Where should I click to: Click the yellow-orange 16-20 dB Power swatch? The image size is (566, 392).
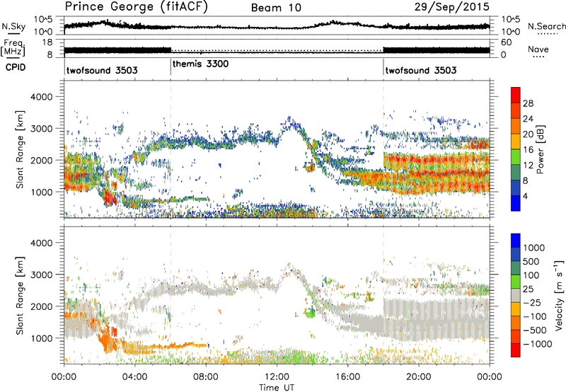click(516, 142)
